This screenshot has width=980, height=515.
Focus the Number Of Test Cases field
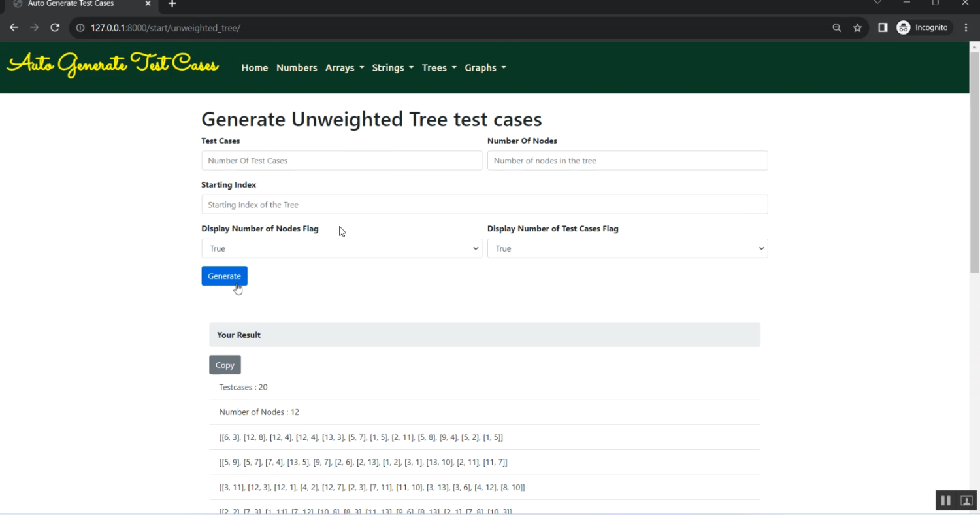click(x=341, y=161)
